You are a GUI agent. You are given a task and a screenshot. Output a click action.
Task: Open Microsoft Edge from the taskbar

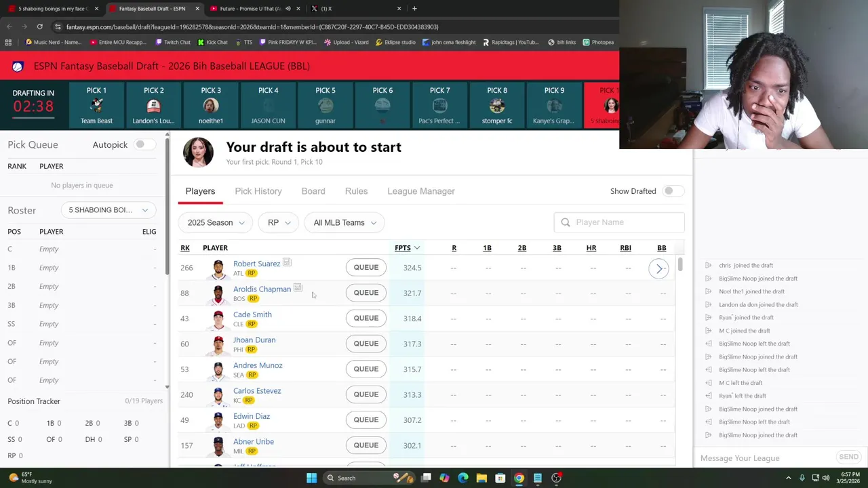[x=462, y=478]
